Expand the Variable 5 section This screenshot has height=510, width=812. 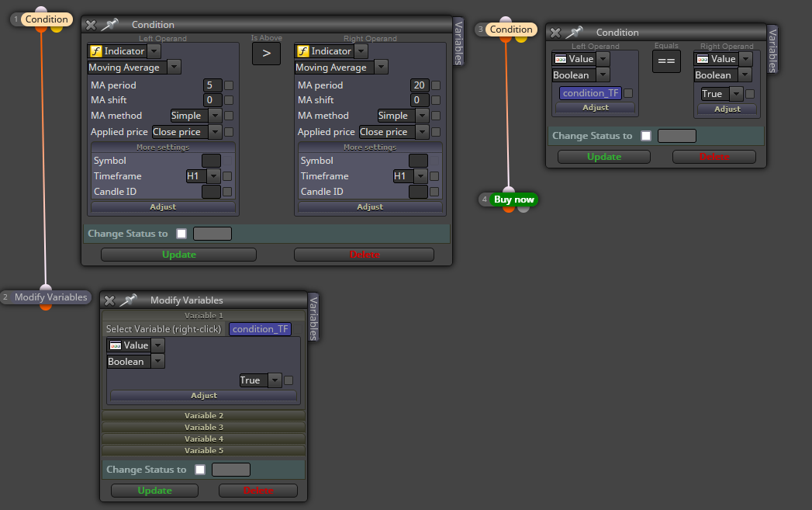tap(203, 451)
